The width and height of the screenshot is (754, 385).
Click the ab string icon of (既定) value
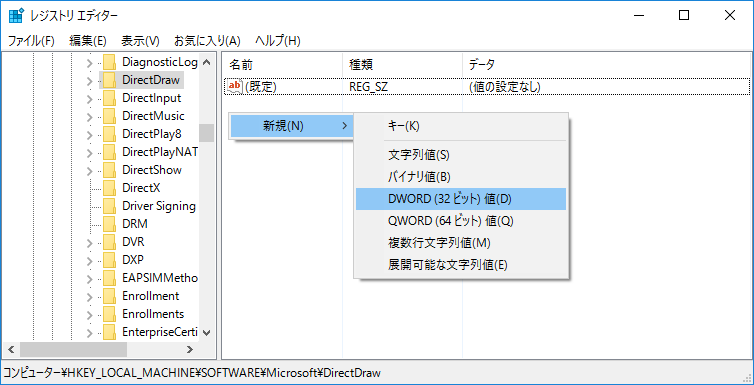click(x=235, y=87)
